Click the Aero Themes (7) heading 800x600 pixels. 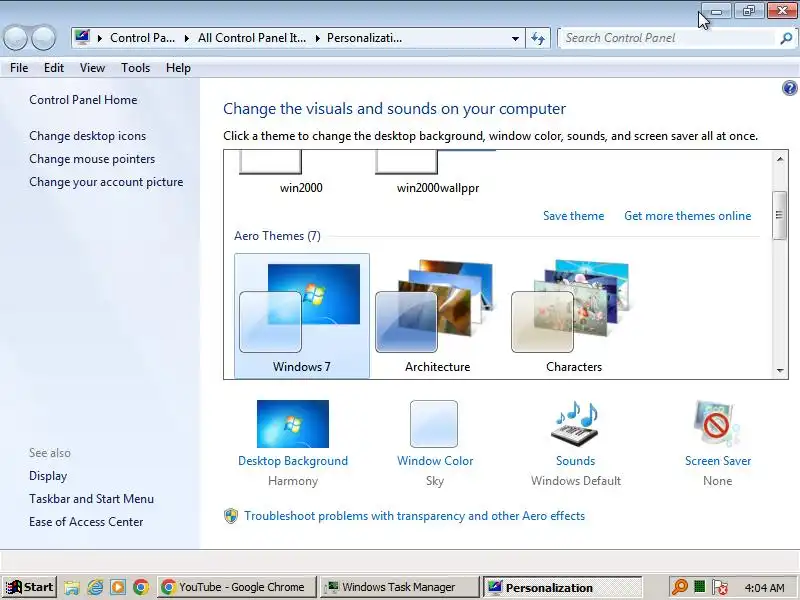277,236
